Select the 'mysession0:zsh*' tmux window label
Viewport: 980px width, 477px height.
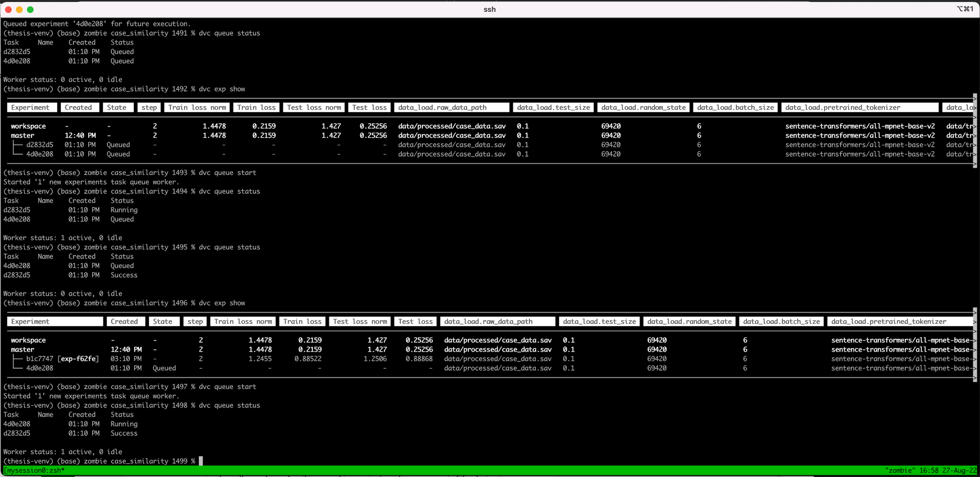(x=34, y=471)
